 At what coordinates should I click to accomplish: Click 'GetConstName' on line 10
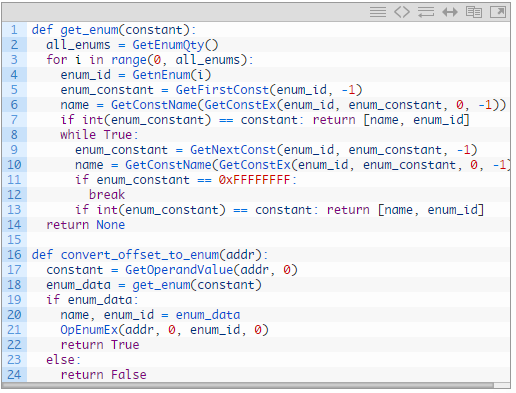pyautogui.click(x=168, y=165)
